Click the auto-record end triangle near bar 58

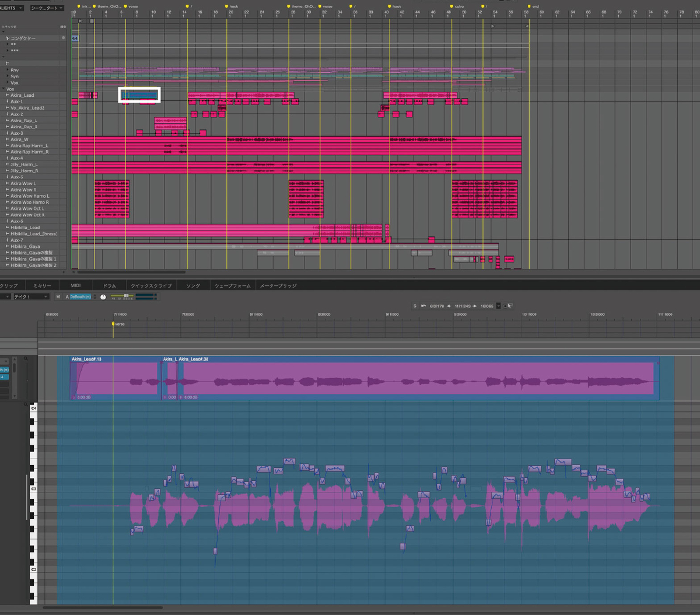pyautogui.click(x=527, y=26)
